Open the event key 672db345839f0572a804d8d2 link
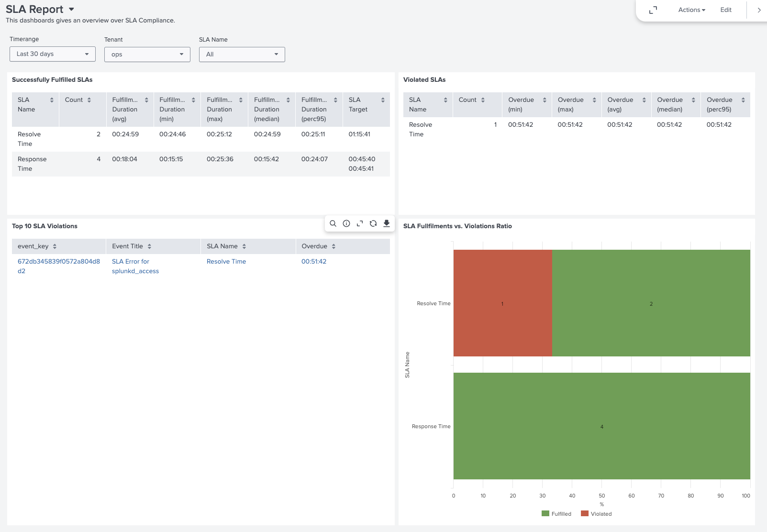 pyautogui.click(x=58, y=262)
